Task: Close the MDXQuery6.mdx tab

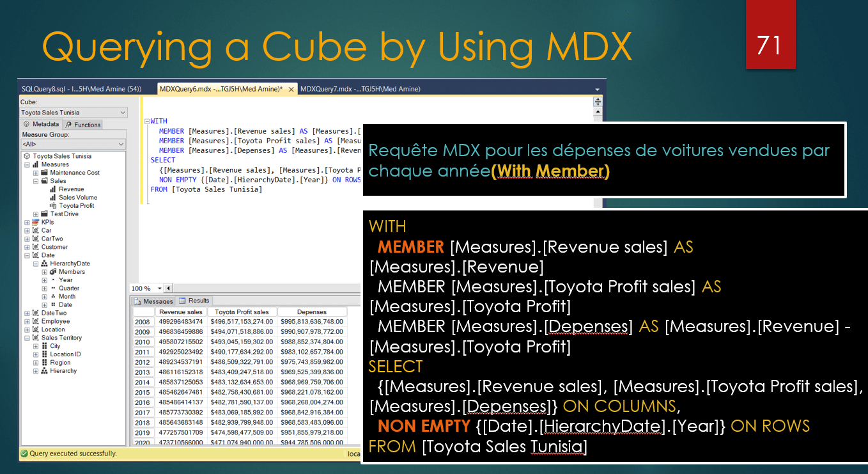Action: point(292,90)
